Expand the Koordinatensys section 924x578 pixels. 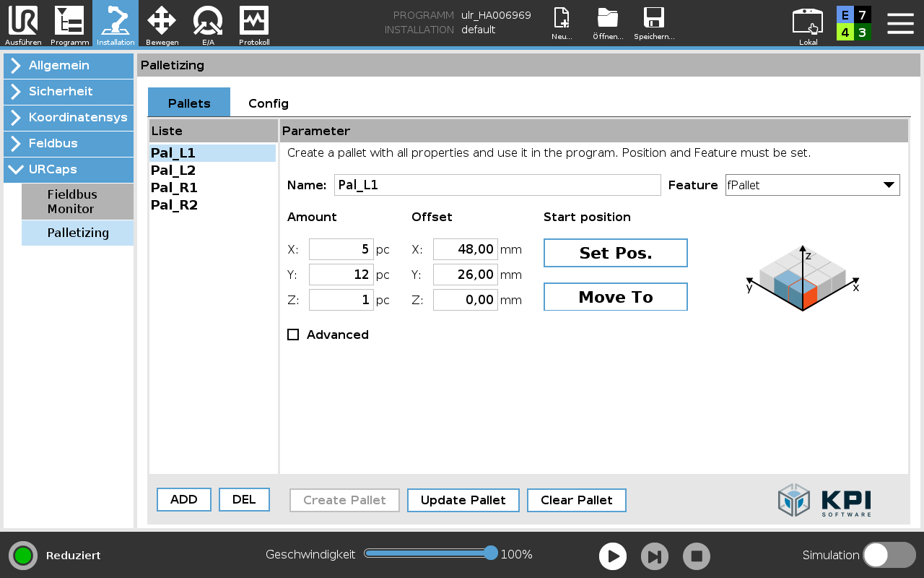(69, 118)
